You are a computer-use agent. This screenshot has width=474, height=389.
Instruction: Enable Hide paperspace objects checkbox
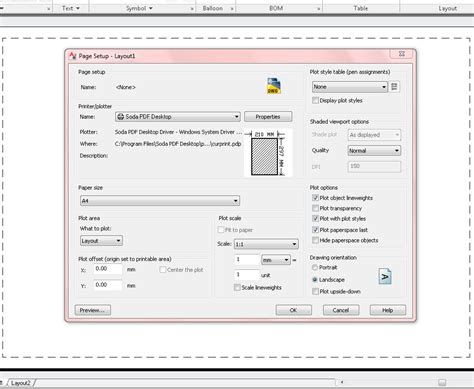point(315,240)
